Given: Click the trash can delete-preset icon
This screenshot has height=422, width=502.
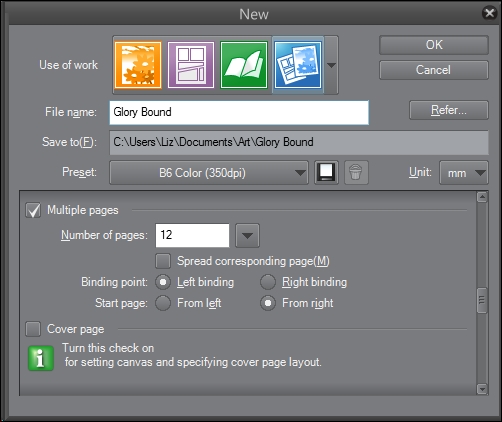Looking at the screenshot, I should click(356, 173).
